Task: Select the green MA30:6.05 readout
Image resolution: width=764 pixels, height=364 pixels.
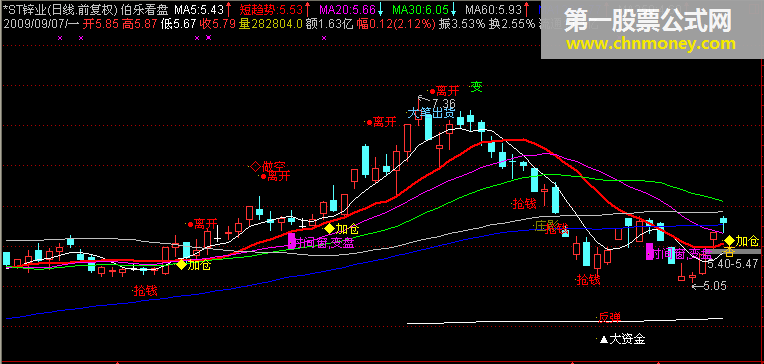Action: click(x=420, y=10)
